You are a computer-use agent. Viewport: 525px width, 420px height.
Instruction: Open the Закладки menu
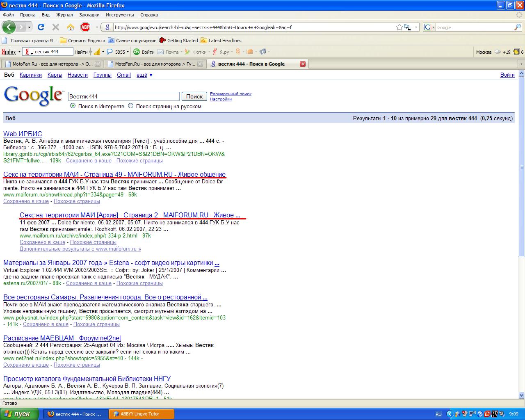pos(89,15)
